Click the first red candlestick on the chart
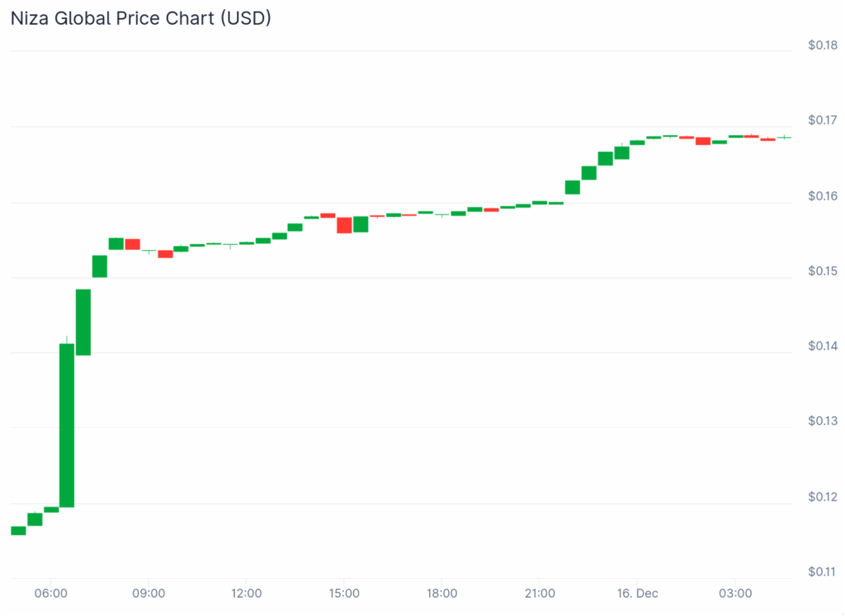The height and width of the screenshot is (616, 845). click(132, 244)
